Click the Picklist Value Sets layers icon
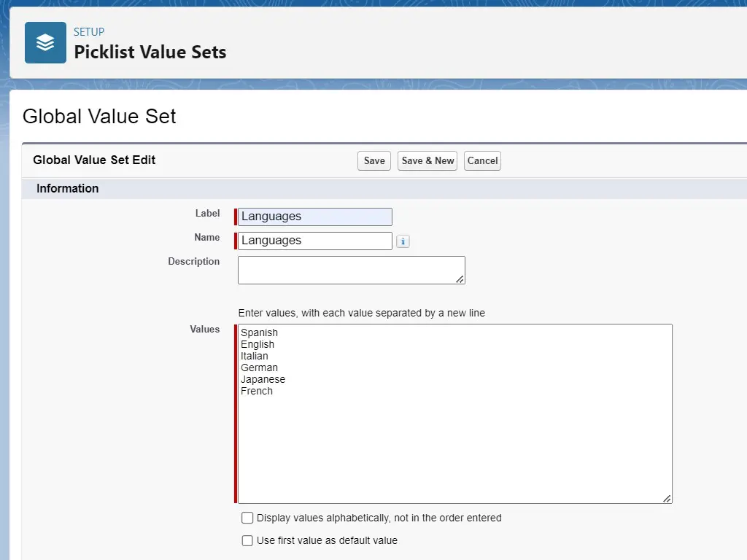 click(x=45, y=42)
